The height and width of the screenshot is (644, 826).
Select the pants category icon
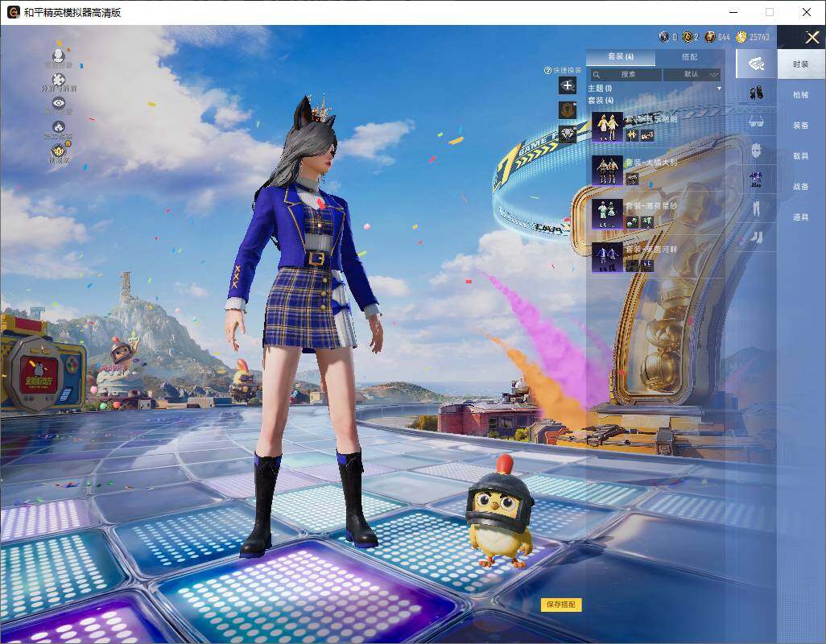757,208
